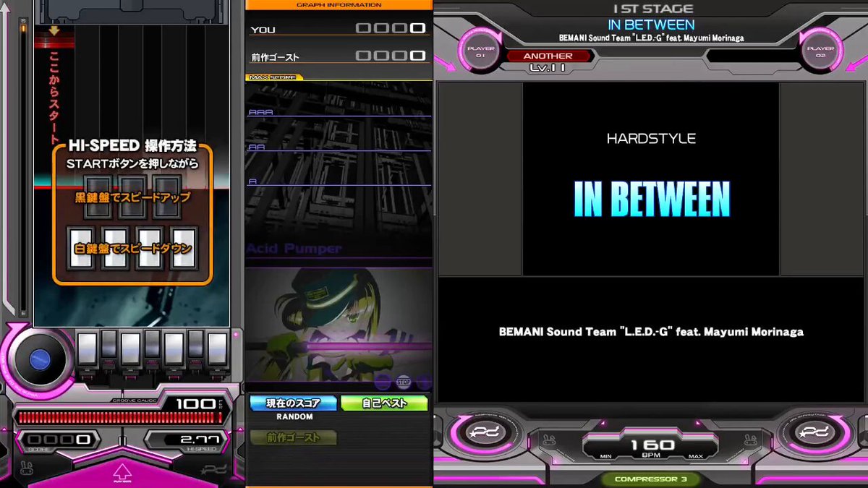
Task: Click the RANDOM option text
Action: (294, 417)
